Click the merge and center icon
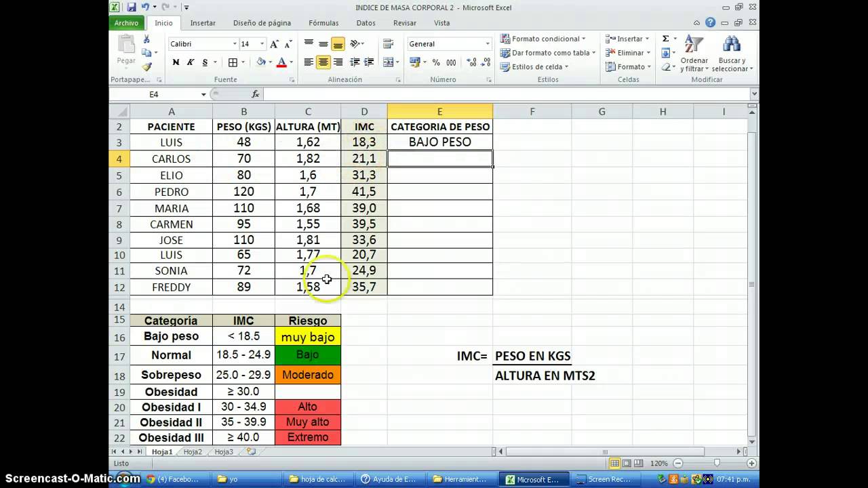Viewport: 868px width, 488px height. [x=388, y=62]
